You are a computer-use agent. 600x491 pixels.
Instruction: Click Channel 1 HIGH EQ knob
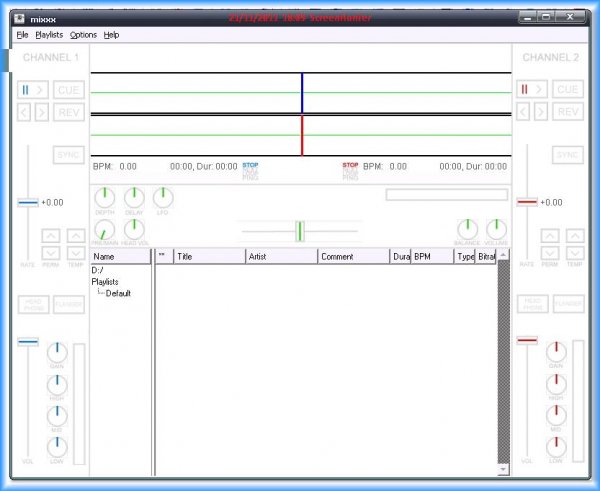(x=57, y=385)
